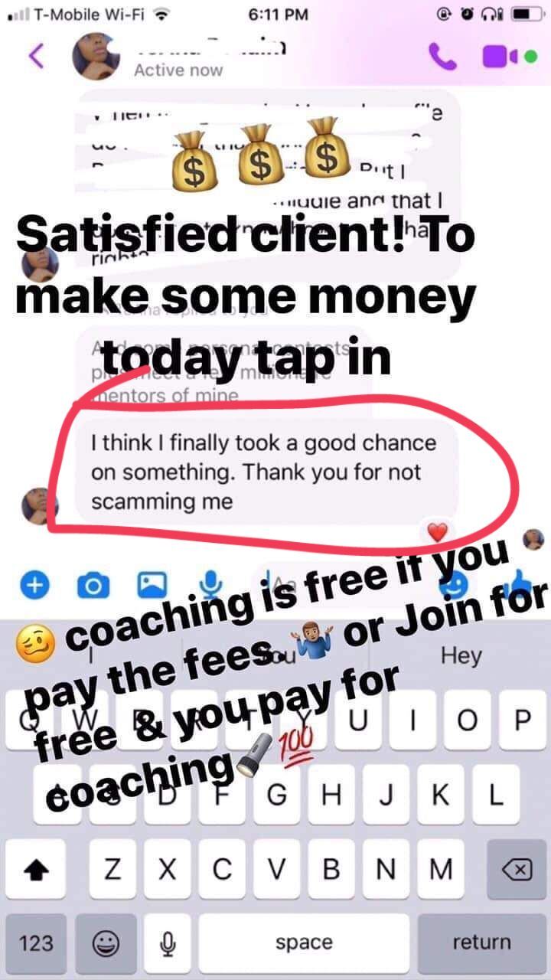Tap the space bar
The image size is (551, 980).
(x=303, y=943)
